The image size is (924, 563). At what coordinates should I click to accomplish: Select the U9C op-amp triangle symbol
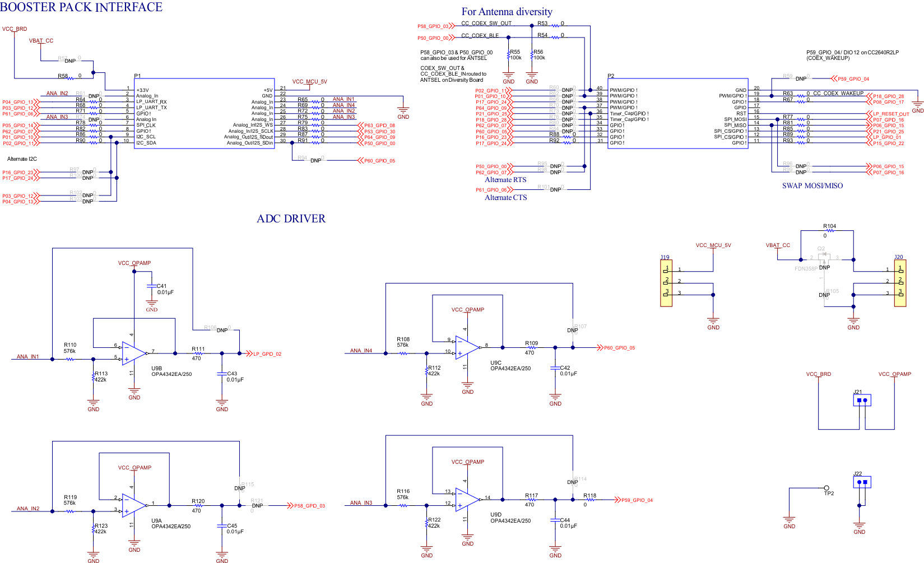[468, 348]
